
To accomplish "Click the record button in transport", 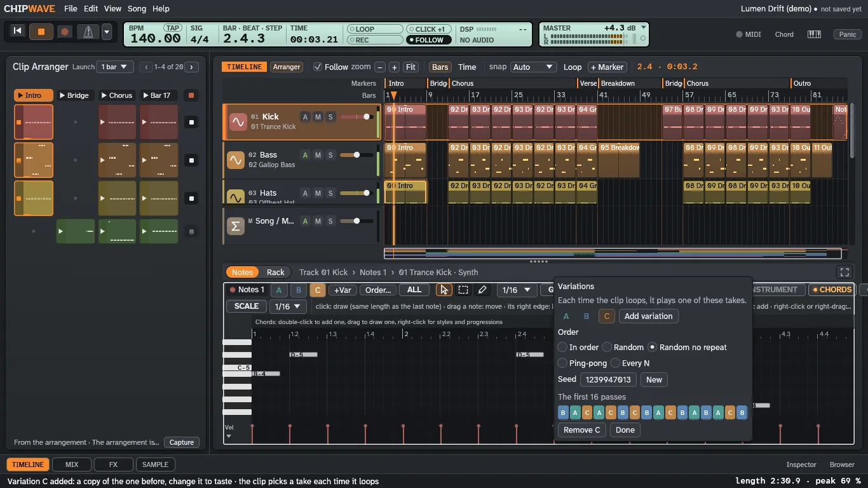I will click(65, 31).
